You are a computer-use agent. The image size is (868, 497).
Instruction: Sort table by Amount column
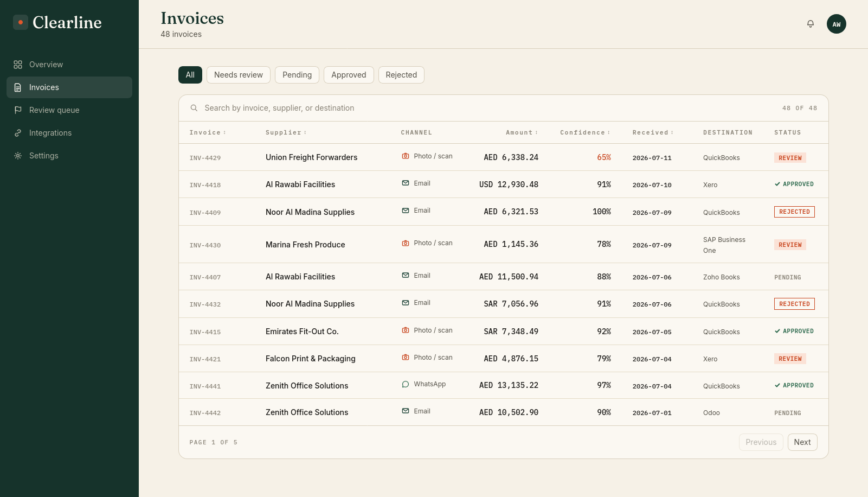522,133
